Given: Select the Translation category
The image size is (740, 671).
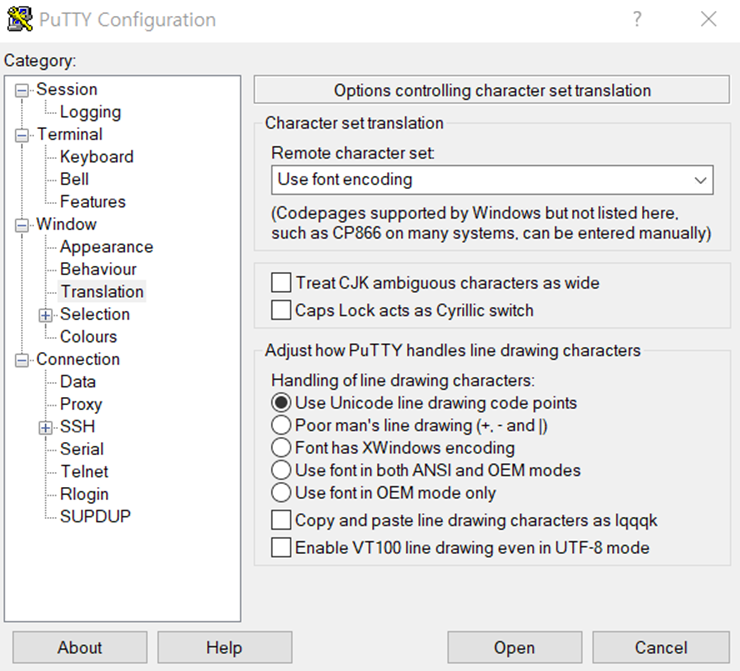Looking at the screenshot, I should pyautogui.click(x=102, y=292).
